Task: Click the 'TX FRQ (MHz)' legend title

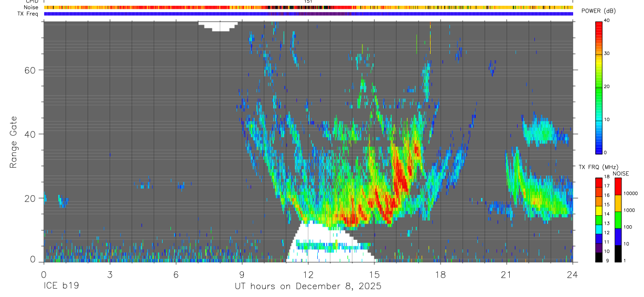Action: [598, 167]
